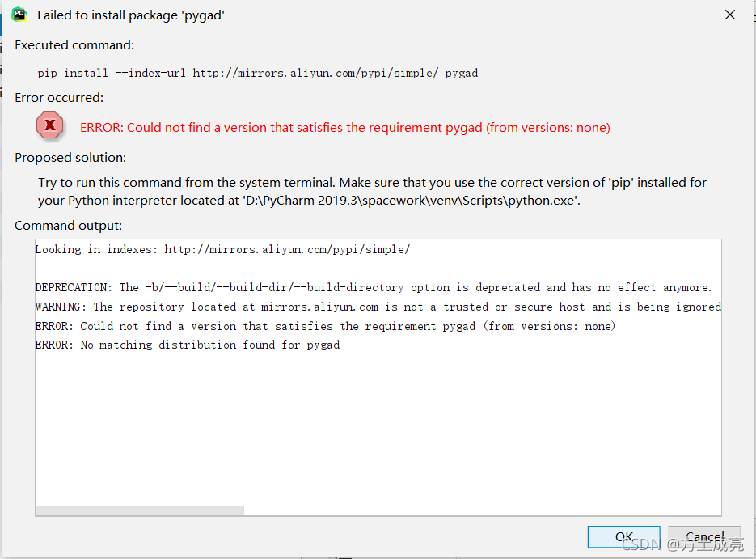Close the failed install dialog
Image resolution: width=756 pixels, height=559 pixels.
729,15
